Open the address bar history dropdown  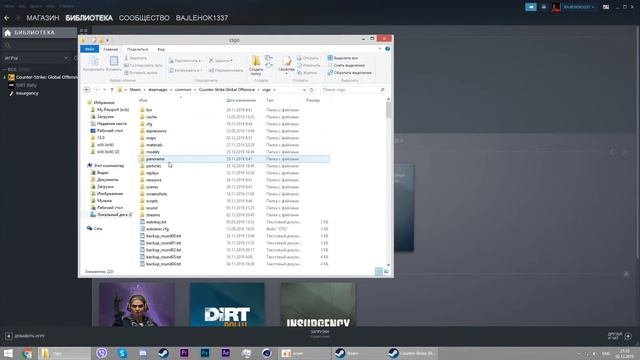coord(304,90)
